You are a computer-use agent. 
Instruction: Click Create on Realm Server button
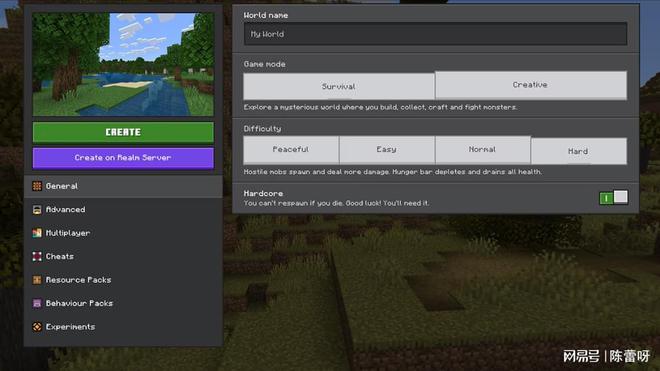(x=123, y=158)
